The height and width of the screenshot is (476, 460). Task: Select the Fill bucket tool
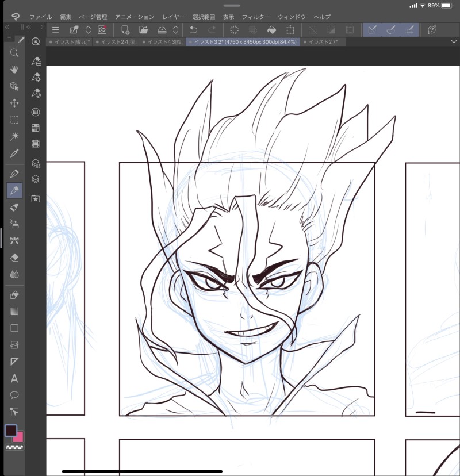click(14, 295)
